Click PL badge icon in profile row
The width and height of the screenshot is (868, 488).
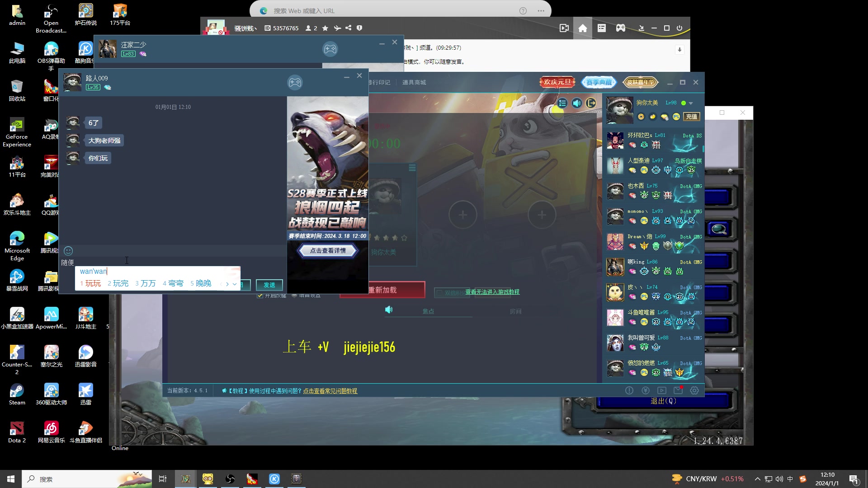click(676, 117)
